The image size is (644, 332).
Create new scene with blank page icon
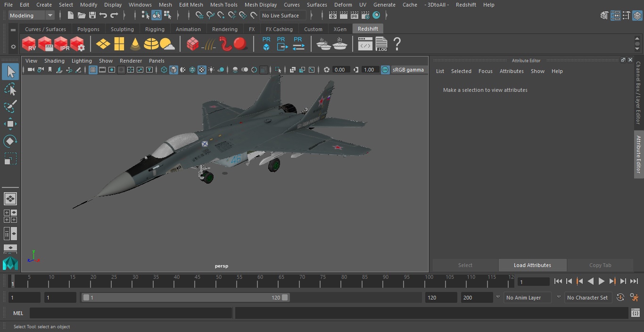click(x=71, y=16)
